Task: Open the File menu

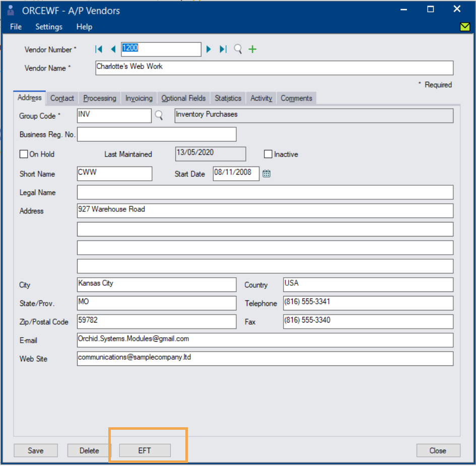Action: 16,27
